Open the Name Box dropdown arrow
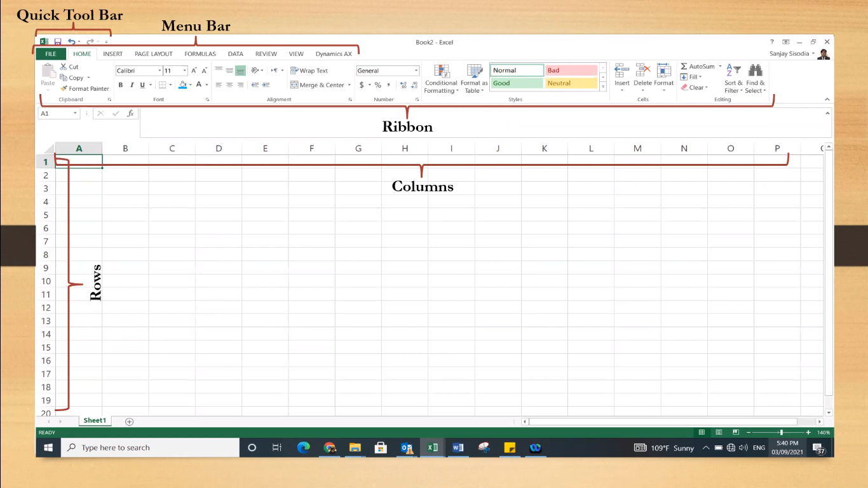Viewport: 868px width, 488px height. pyautogui.click(x=76, y=113)
